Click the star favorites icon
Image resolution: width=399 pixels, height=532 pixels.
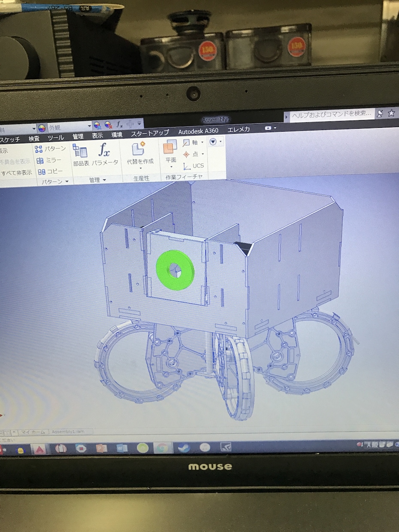(x=391, y=113)
